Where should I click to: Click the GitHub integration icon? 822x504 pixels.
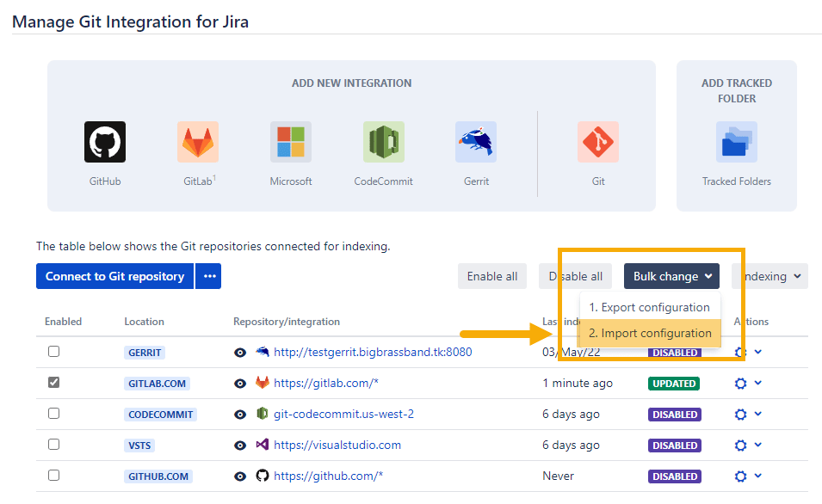coord(105,142)
